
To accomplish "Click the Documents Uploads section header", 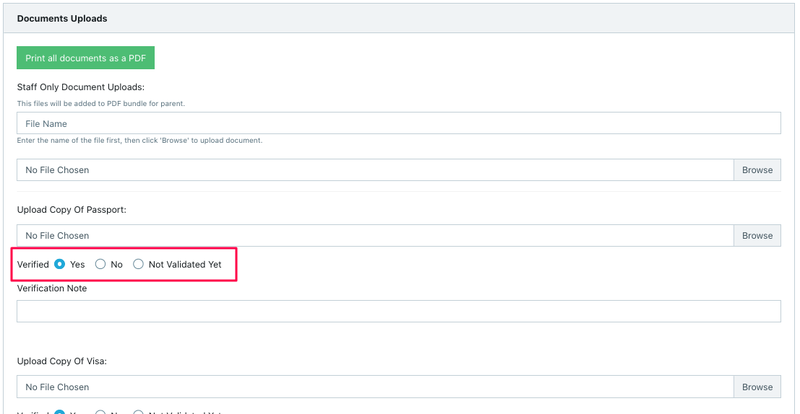I will click(x=62, y=19).
